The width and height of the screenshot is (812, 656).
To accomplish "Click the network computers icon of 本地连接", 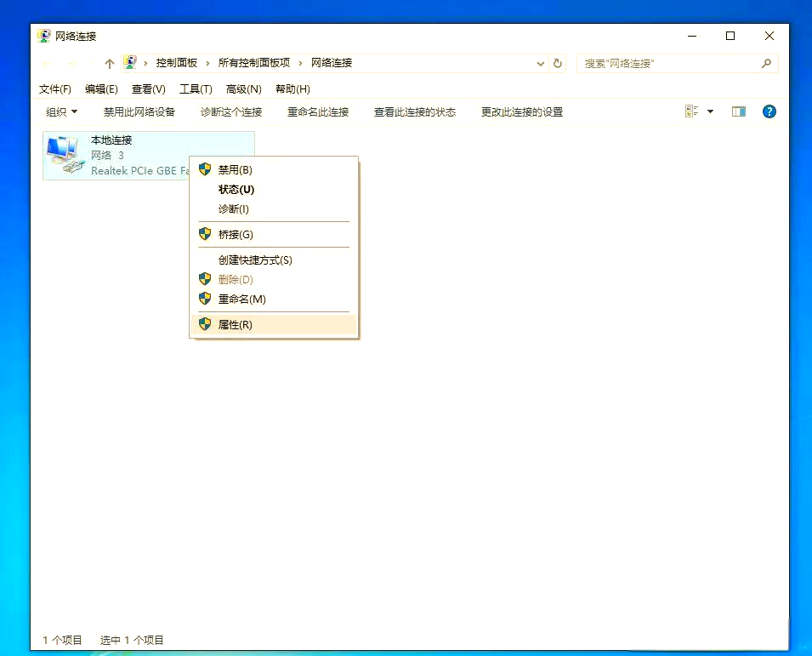I will pos(65,155).
